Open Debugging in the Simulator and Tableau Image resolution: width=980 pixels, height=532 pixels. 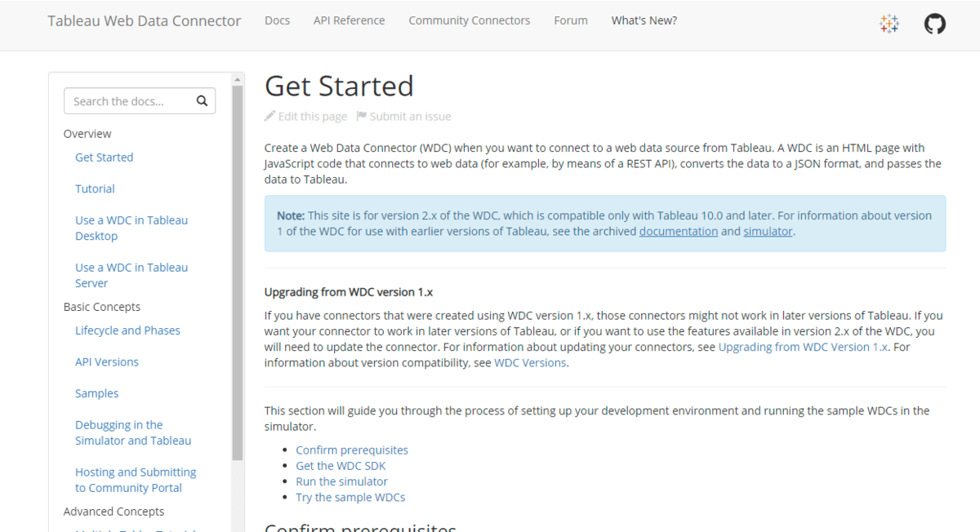[133, 432]
